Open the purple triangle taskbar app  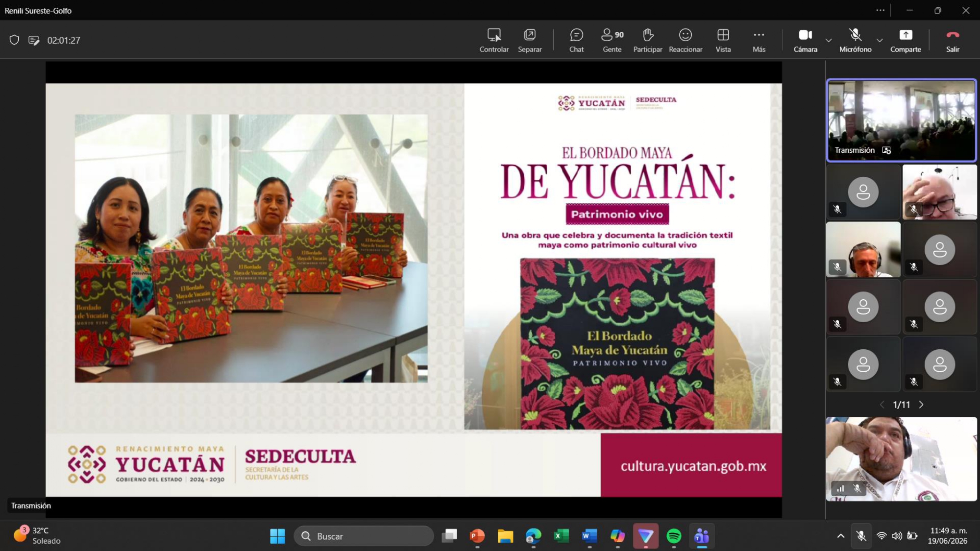click(646, 536)
